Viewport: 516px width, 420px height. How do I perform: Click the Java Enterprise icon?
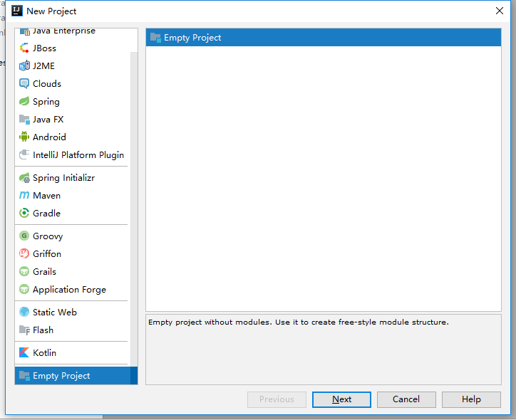[x=24, y=31]
